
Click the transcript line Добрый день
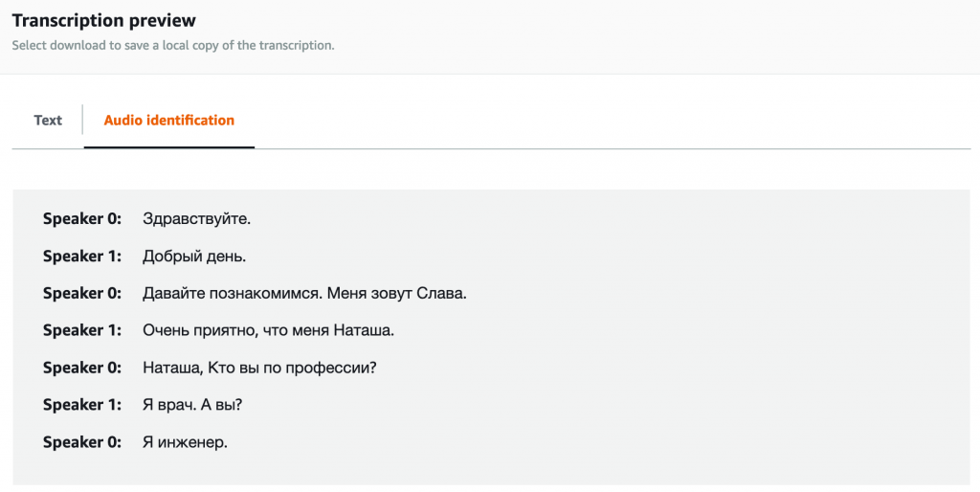point(194,256)
